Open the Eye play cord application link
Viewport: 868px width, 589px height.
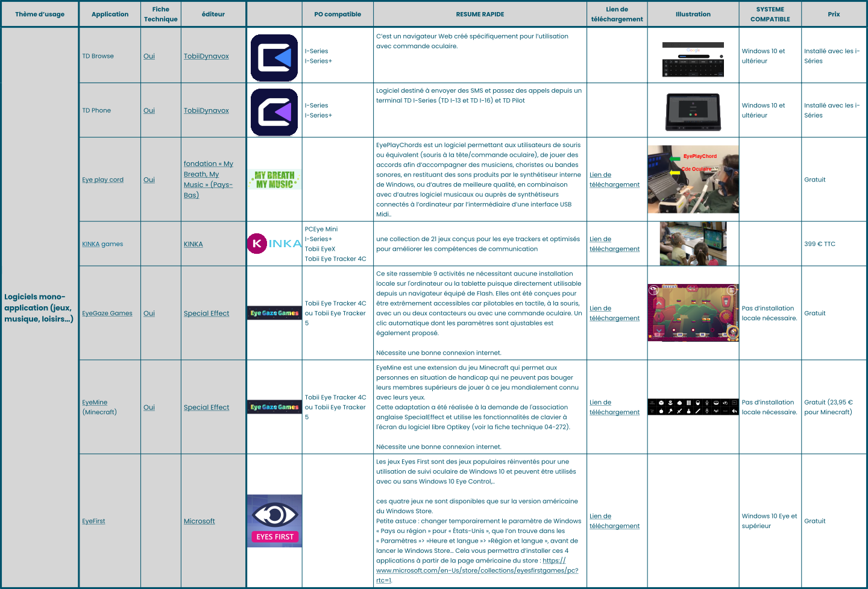[x=102, y=180]
